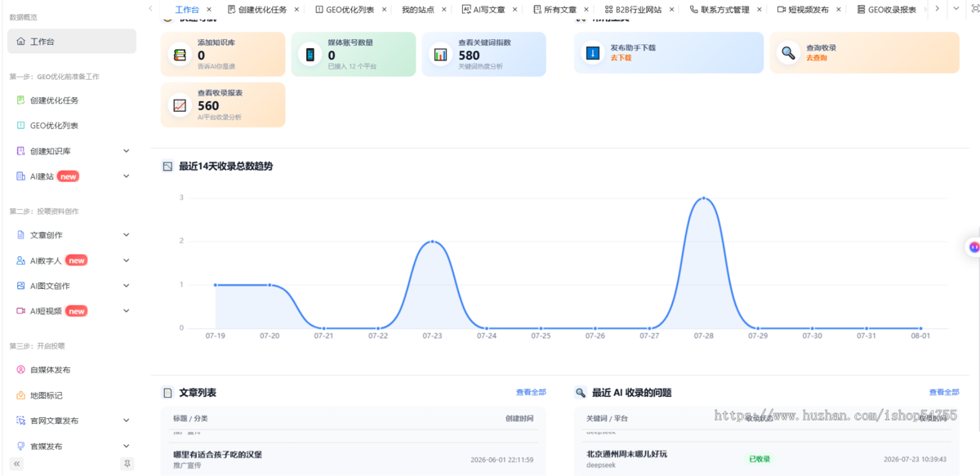The image size is (980, 476).
Task: Click the 创建知识库 sidebar icon
Action: (21, 151)
